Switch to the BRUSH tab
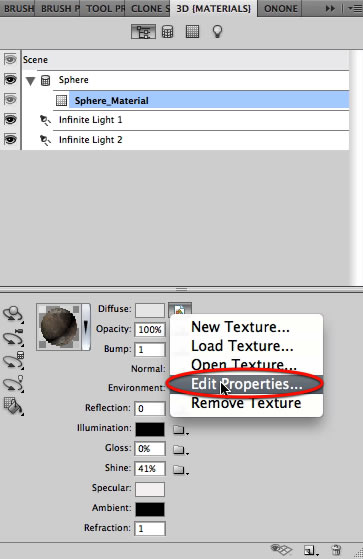363x559 pixels. click(17, 8)
